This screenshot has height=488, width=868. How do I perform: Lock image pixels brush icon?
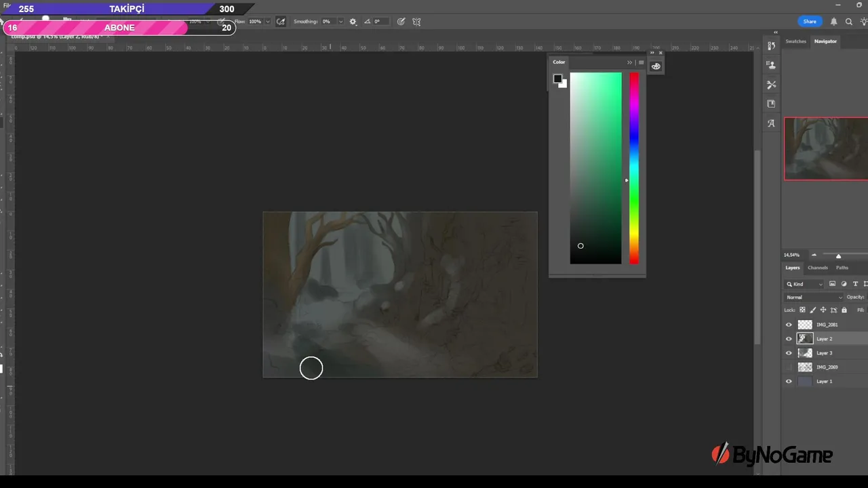[x=812, y=310]
